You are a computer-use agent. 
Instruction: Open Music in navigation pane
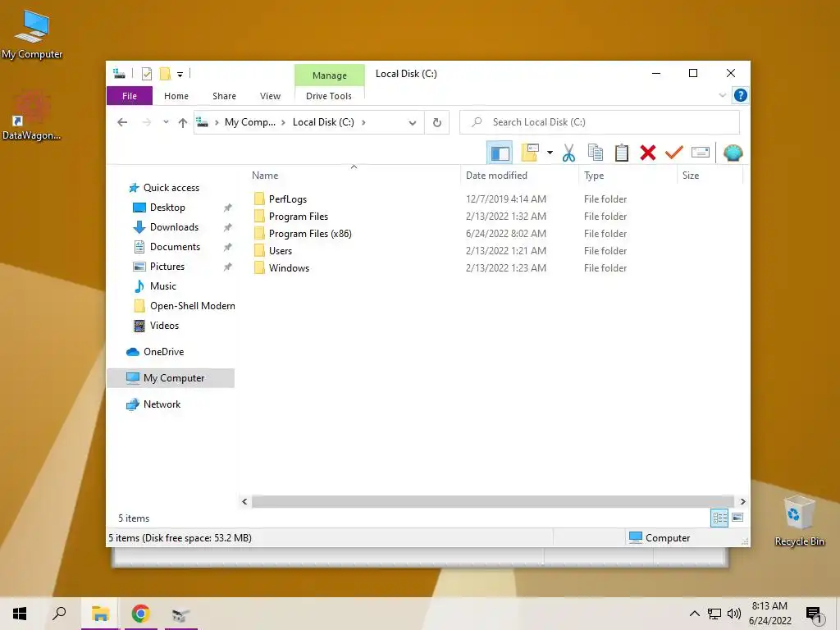coord(163,286)
